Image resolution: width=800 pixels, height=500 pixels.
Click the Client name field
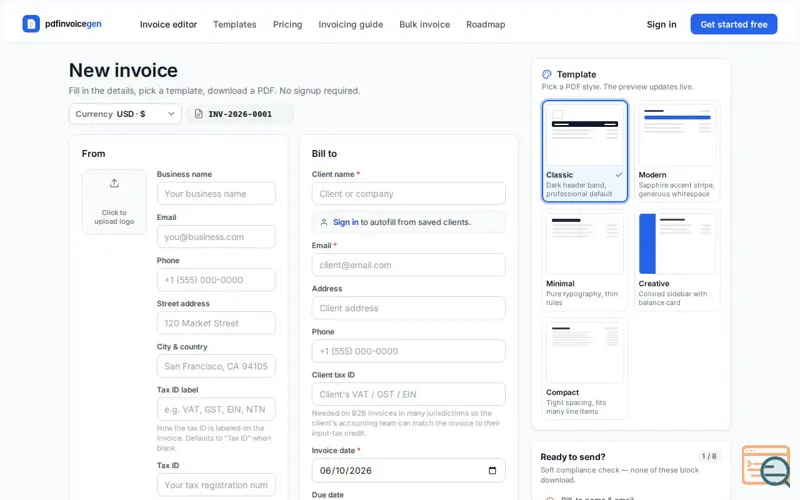(409, 194)
